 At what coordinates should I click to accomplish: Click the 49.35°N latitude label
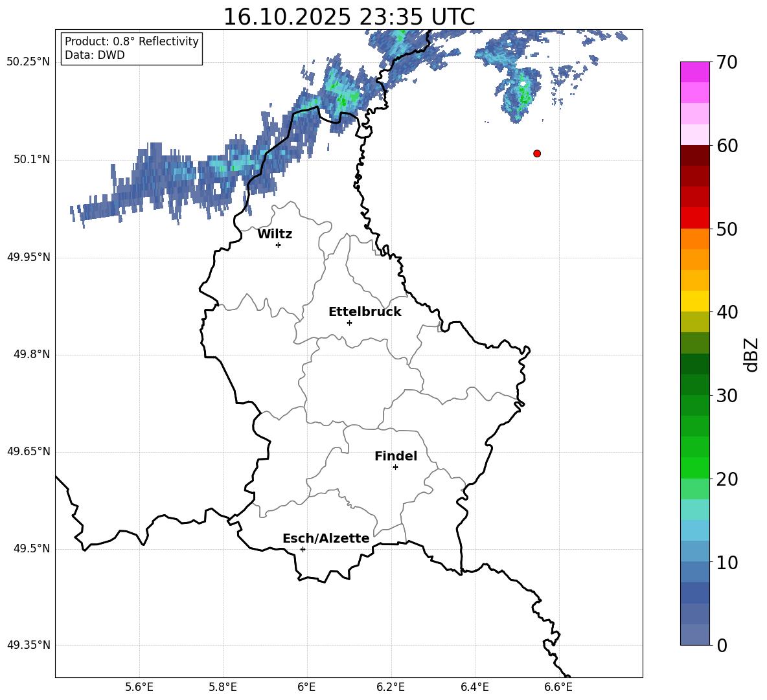click(29, 645)
